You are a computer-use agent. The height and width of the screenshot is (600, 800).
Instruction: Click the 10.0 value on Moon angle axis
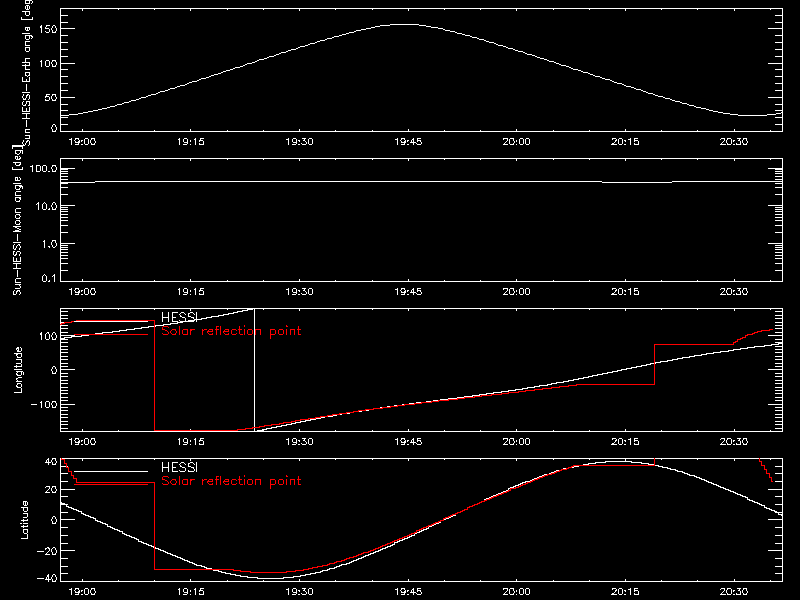[x=46, y=207]
